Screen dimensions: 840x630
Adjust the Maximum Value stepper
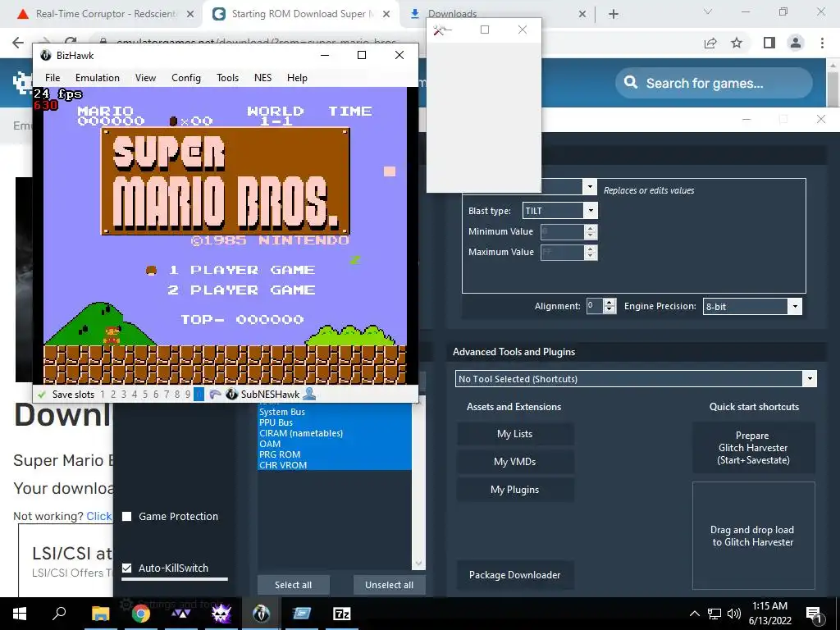click(591, 253)
